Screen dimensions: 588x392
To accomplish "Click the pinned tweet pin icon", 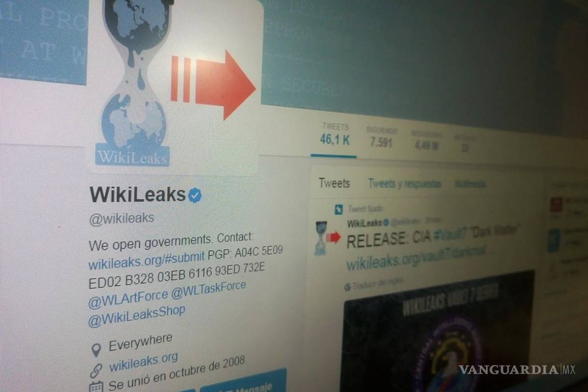I will pyautogui.click(x=338, y=209).
